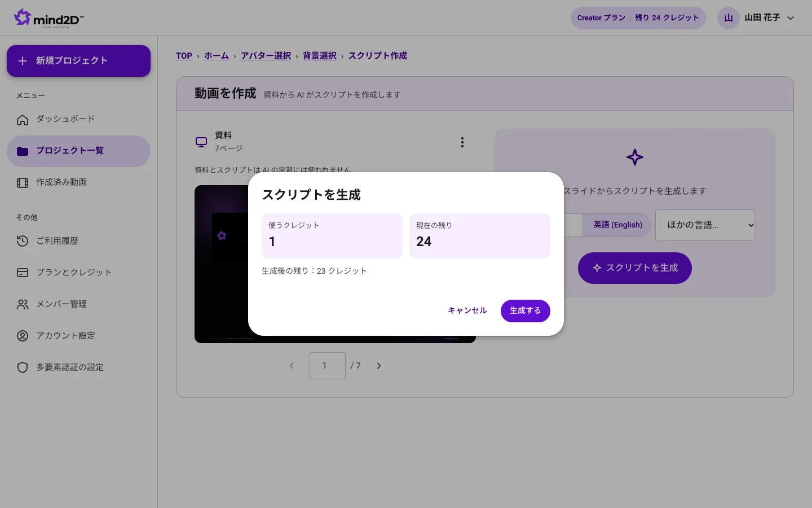The image size is (812, 508).
Task: Go back to アバター選択 breadcrumb
Action: (x=266, y=56)
